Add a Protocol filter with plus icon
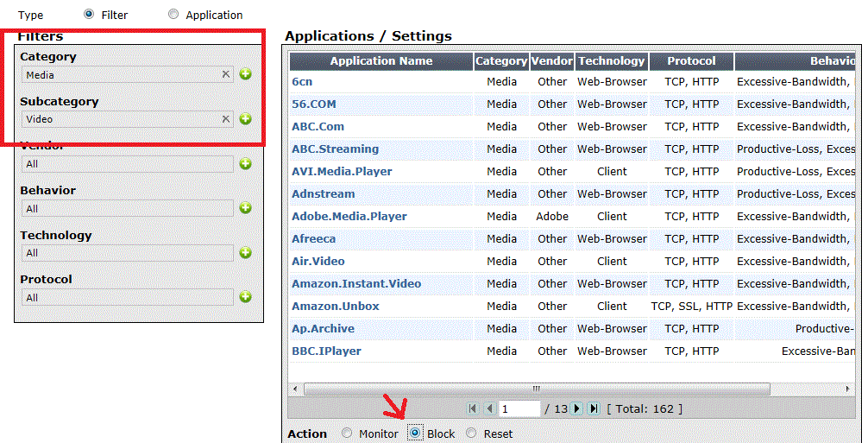 pyautogui.click(x=245, y=297)
